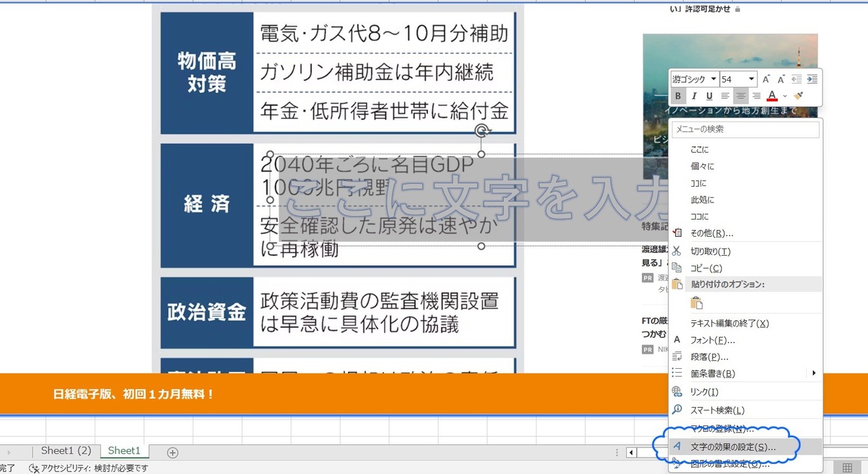
Task: Increase font size with enlarge icon
Action: 766,79
